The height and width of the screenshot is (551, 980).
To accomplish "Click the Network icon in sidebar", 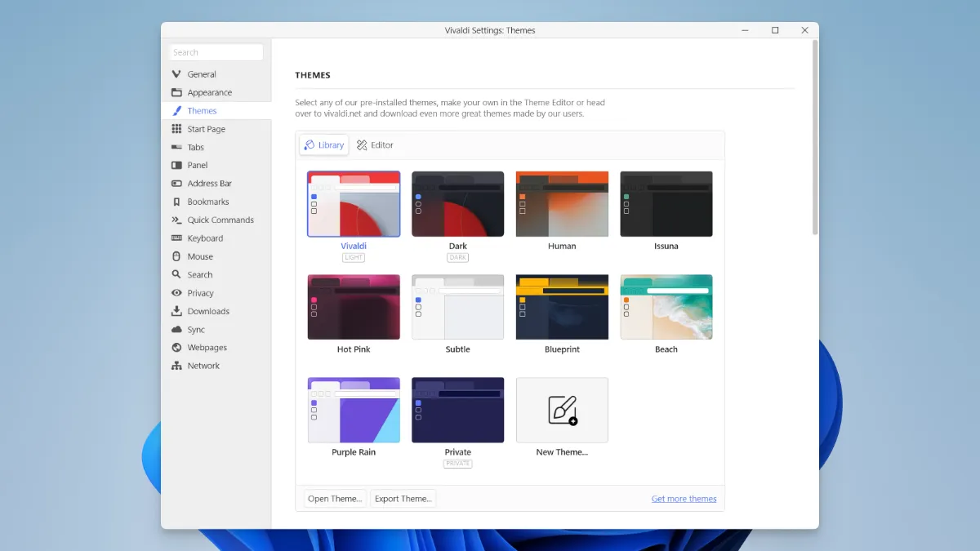I will pyautogui.click(x=176, y=366).
